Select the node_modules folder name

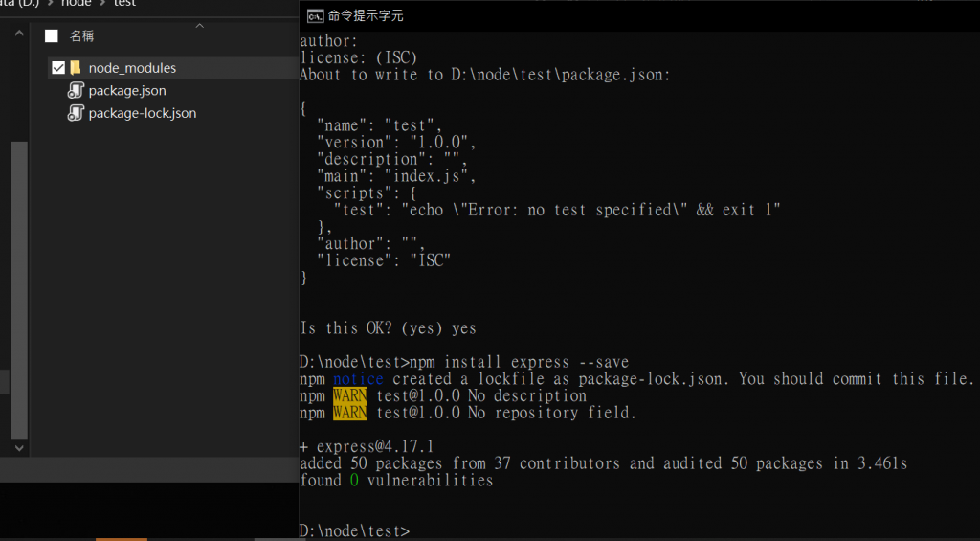coord(132,68)
